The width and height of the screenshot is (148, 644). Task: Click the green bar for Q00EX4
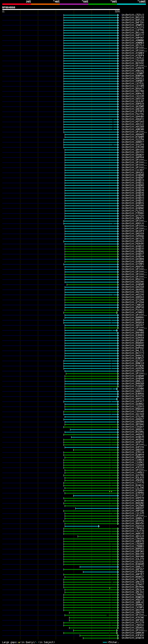point(101,638)
